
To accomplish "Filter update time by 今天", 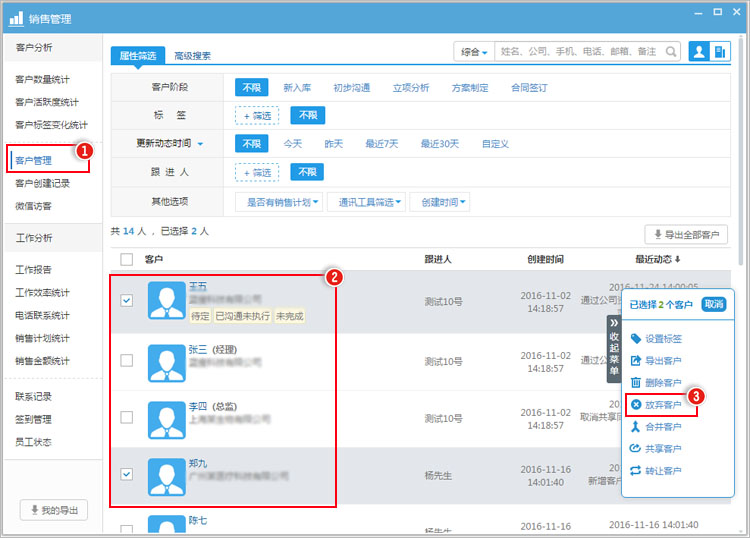I will click(x=292, y=144).
